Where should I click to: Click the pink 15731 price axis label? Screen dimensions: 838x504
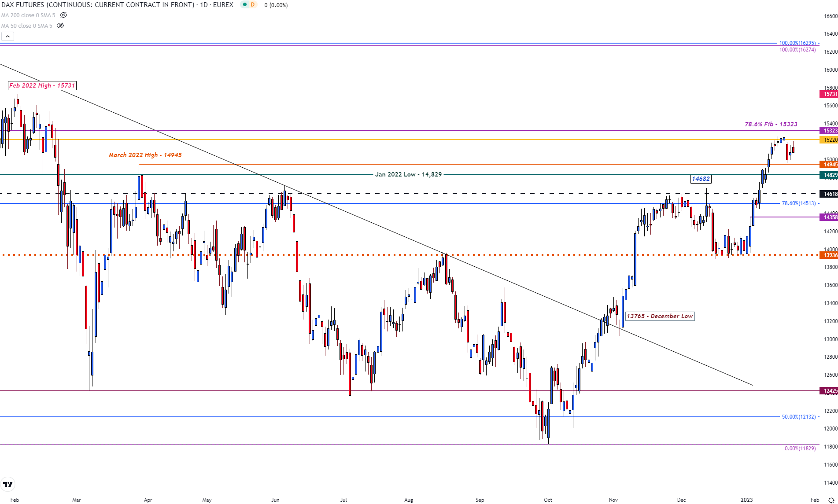pyautogui.click(x=829, y=94)
